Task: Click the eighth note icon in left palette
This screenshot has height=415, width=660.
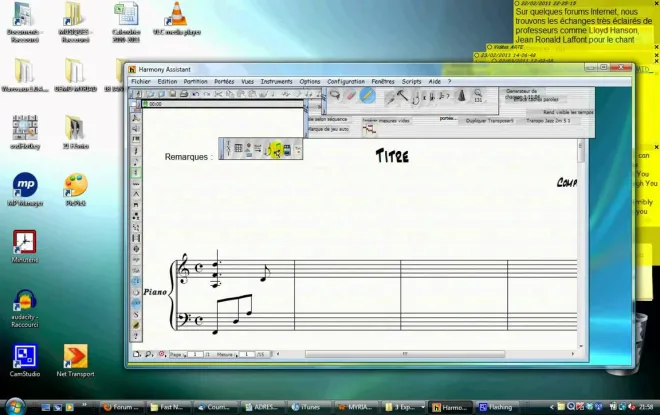Action: pyautogui.click(x=136, y=162)
